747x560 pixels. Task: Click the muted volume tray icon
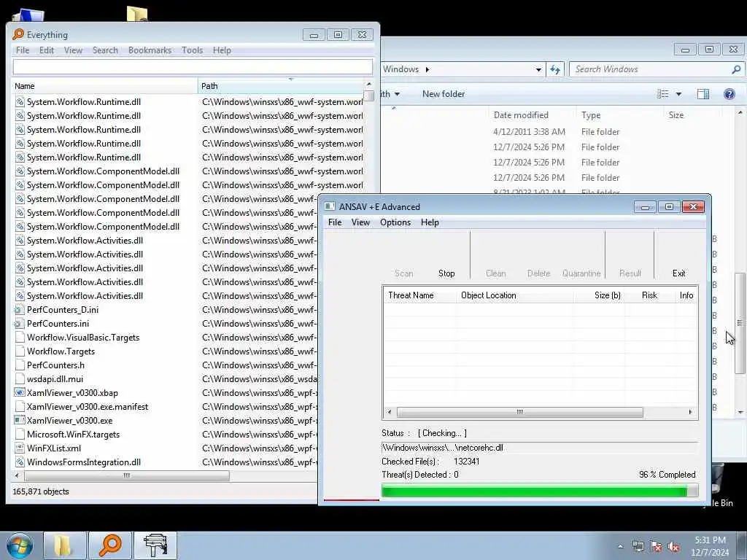(x=673, y=547)
